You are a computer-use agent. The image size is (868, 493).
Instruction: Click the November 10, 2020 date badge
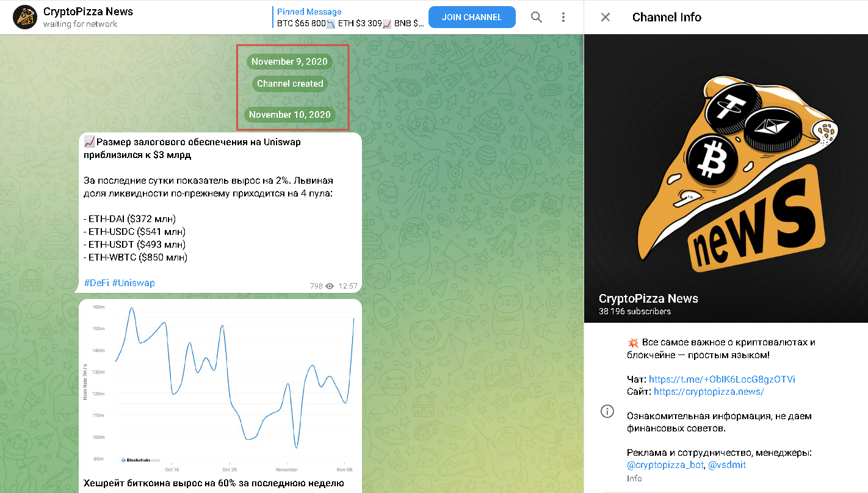tap(289, 115)
